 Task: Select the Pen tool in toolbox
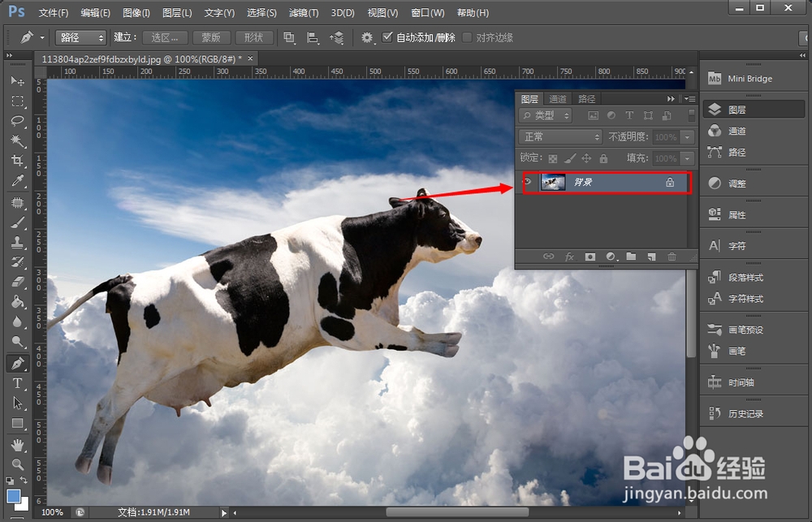pyautogui.click(x=18, y=363)
